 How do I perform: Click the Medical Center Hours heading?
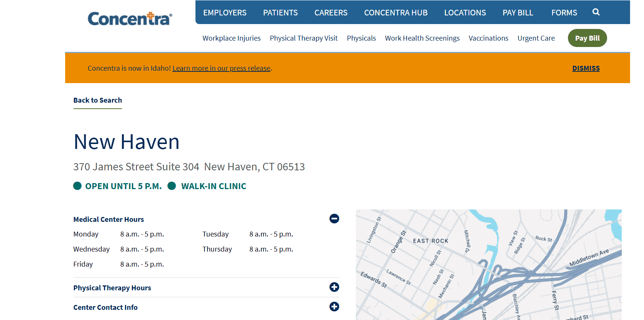(x=108, y=219)
